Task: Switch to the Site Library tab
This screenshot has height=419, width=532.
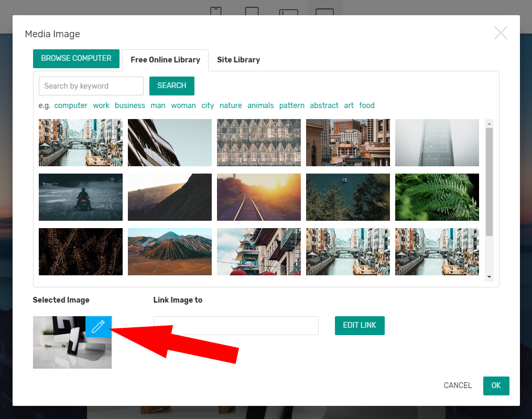Action: (238, 60)
